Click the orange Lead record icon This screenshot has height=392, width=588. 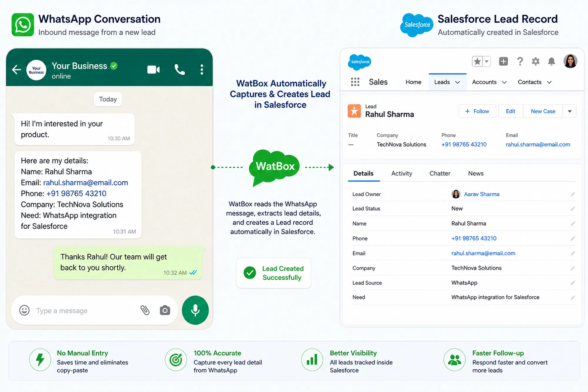354,111
